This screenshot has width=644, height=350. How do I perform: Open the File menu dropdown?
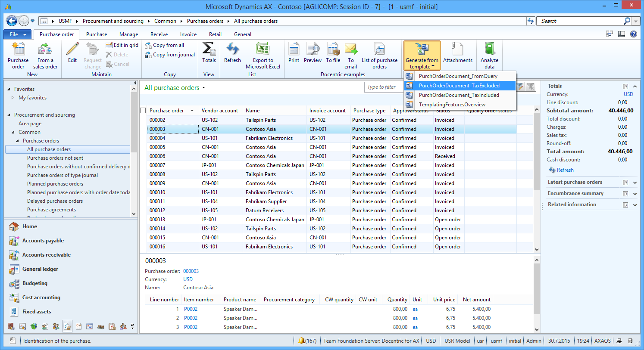(18, 34)
